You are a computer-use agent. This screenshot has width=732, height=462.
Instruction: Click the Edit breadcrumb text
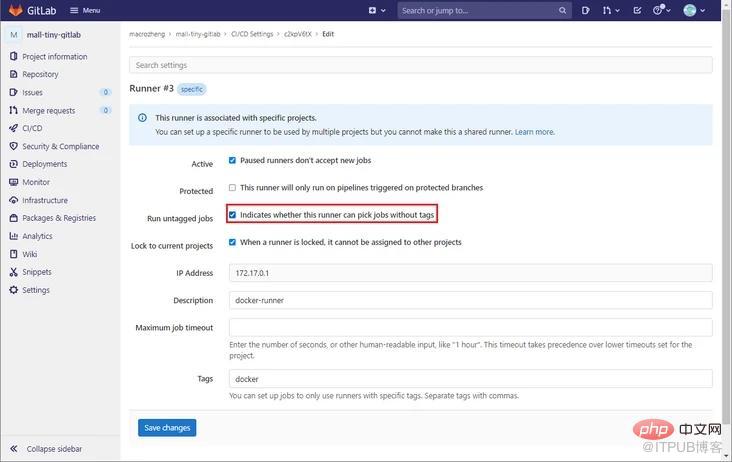(328, 34)
